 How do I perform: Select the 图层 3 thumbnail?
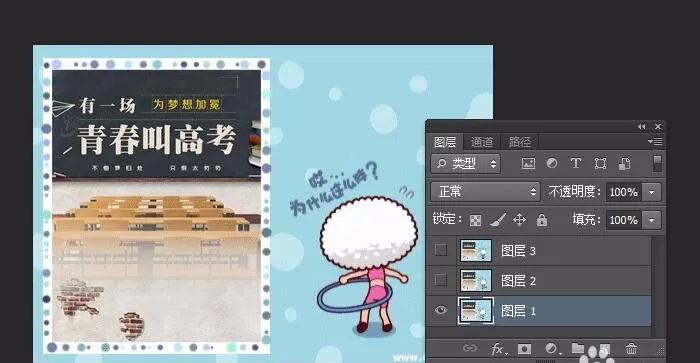(x=476, y=250)
